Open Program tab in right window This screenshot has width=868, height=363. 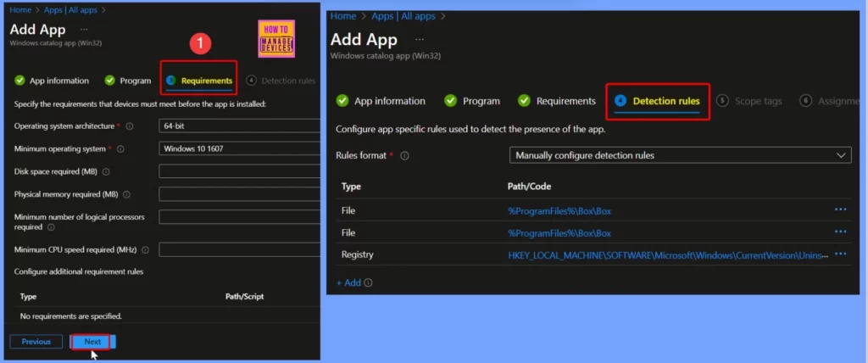coord(472,101)
